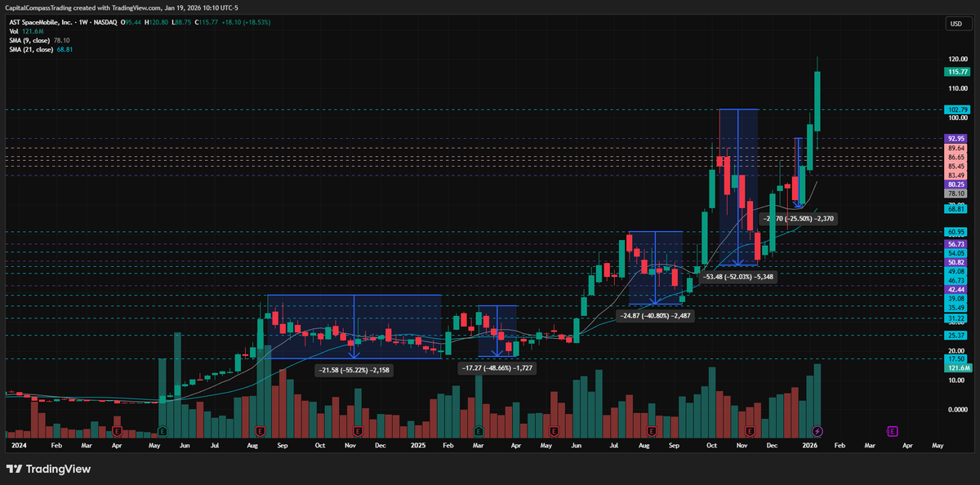
Task: Select the red earnings marker above Aug 2025
Action: point(652,429)
